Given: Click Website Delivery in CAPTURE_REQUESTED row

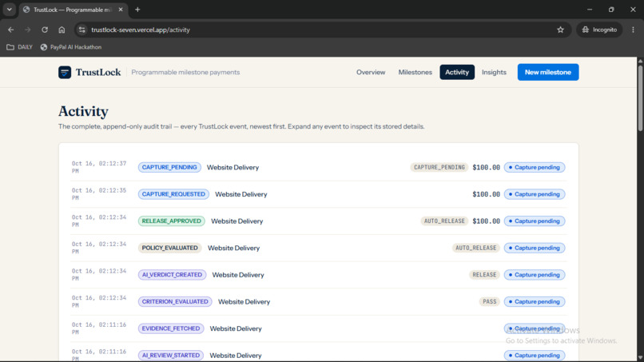Looking at the screenshot, I should (241, 194).
